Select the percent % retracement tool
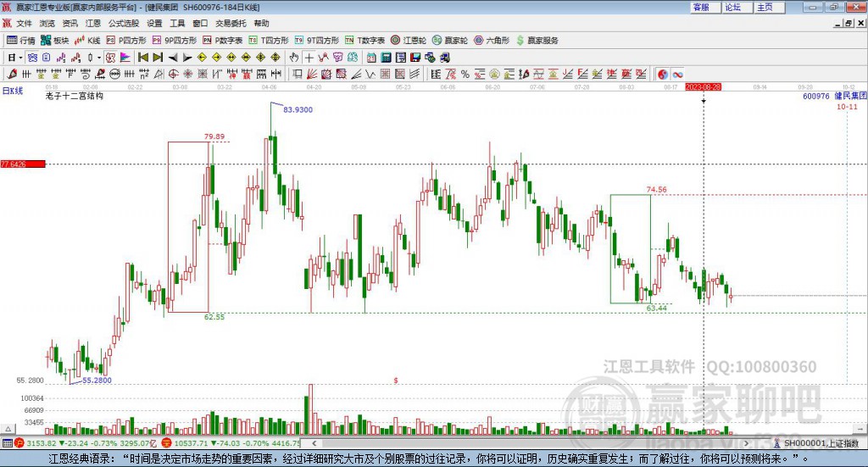 tap(465, 74)
